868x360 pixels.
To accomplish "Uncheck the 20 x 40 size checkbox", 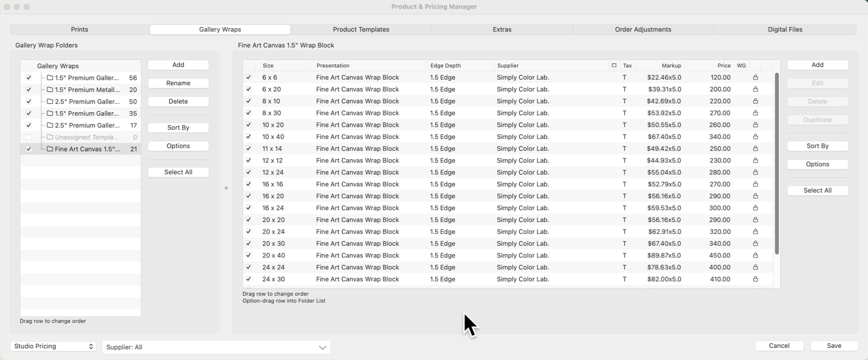I will pyautogui.click(x=248, y=256).
